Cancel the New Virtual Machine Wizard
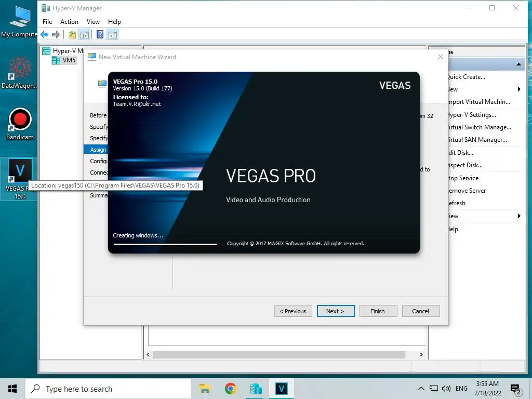 (x=421, y=311)
